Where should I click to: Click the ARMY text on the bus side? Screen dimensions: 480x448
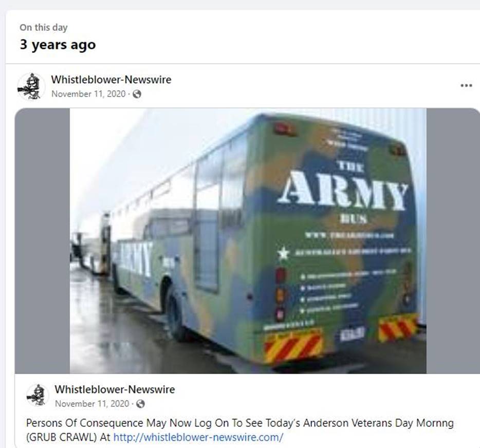[136, 259]
